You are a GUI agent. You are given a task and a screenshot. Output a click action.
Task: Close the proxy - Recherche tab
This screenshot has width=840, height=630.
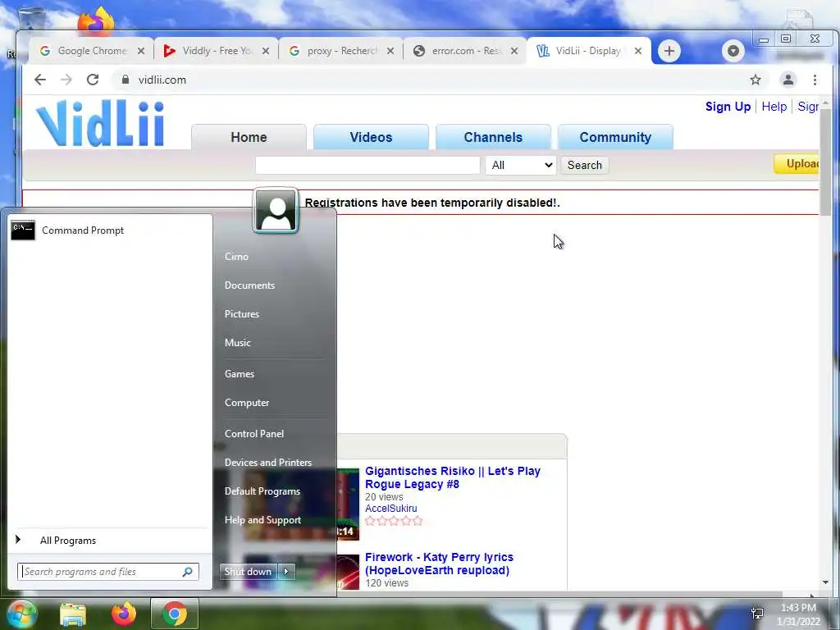[390, 51]
